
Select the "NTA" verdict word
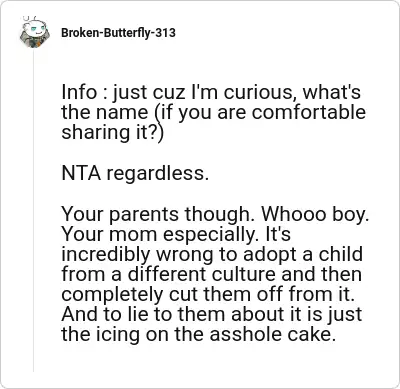[81, 173]
